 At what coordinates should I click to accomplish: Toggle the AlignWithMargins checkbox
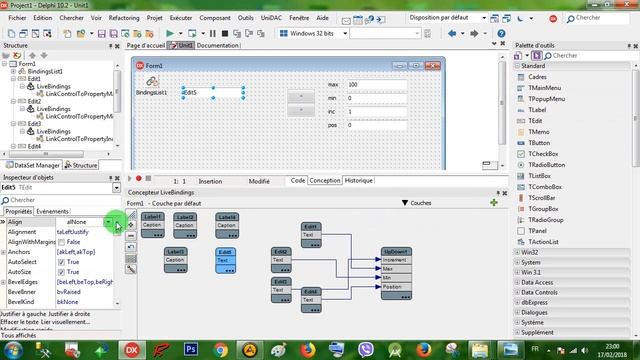[61, 242]
